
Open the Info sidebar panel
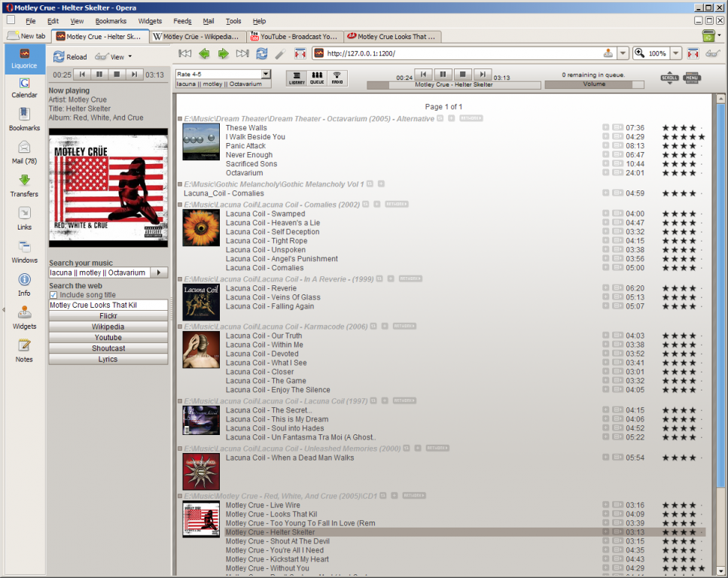point(24,285)
